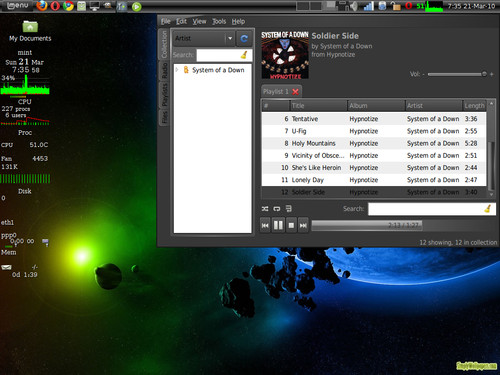Toggle shuffle playback mode
The image size is (500, 375).
point(265,209)
